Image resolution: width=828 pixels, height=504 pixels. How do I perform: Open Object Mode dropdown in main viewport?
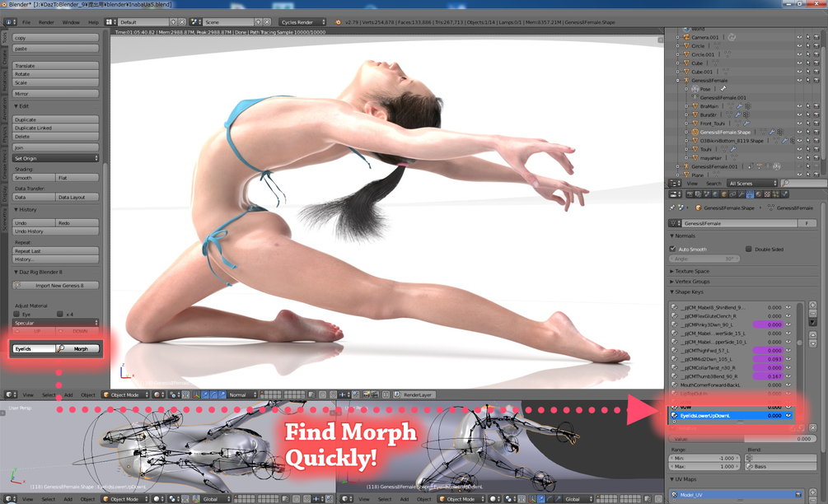[126, 394]
